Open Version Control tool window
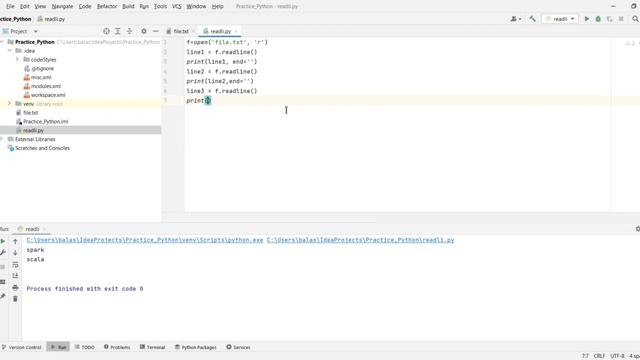Screen dimensions: 640x360 pyautogui.click(x=22, y=347)
